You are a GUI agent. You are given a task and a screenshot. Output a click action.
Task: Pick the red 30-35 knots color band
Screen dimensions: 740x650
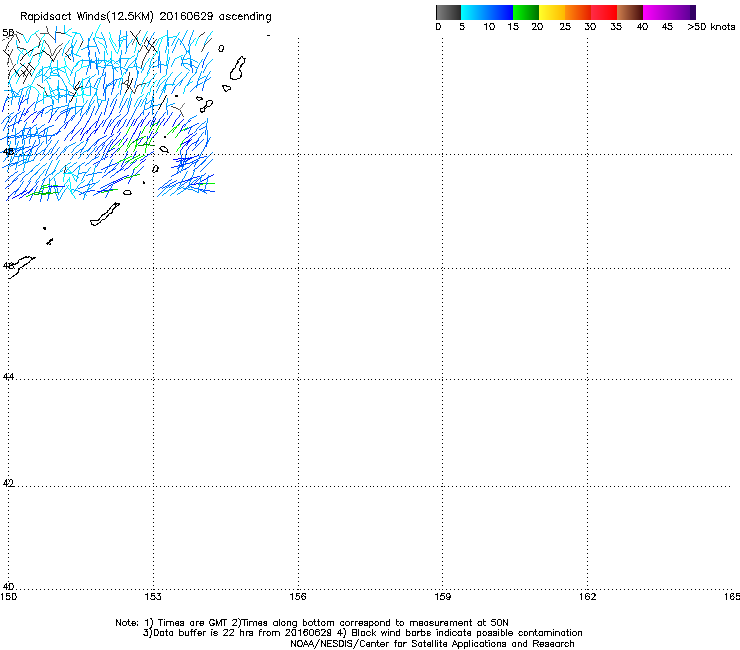coord(604,12)
